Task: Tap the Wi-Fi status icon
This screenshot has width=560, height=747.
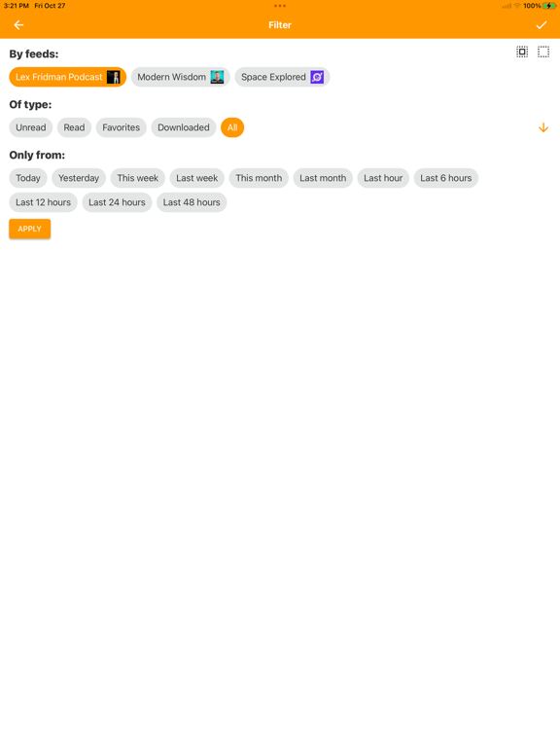Action: (517, 6)
